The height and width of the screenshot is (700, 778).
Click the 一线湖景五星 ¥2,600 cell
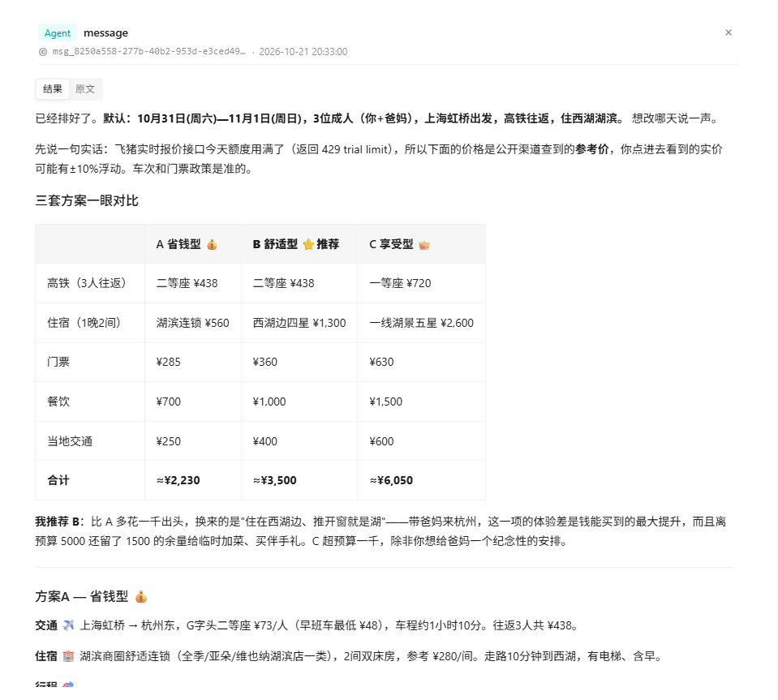click(x=421, y=323)
